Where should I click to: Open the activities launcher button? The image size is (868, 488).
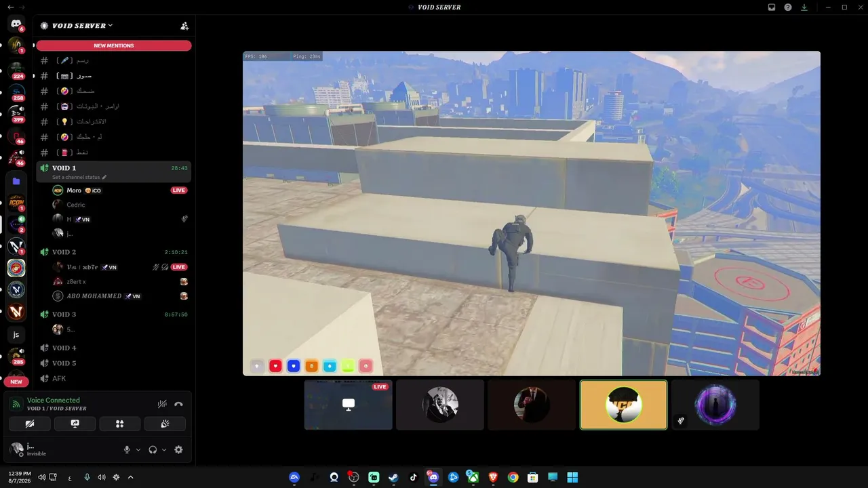(119, 424)
